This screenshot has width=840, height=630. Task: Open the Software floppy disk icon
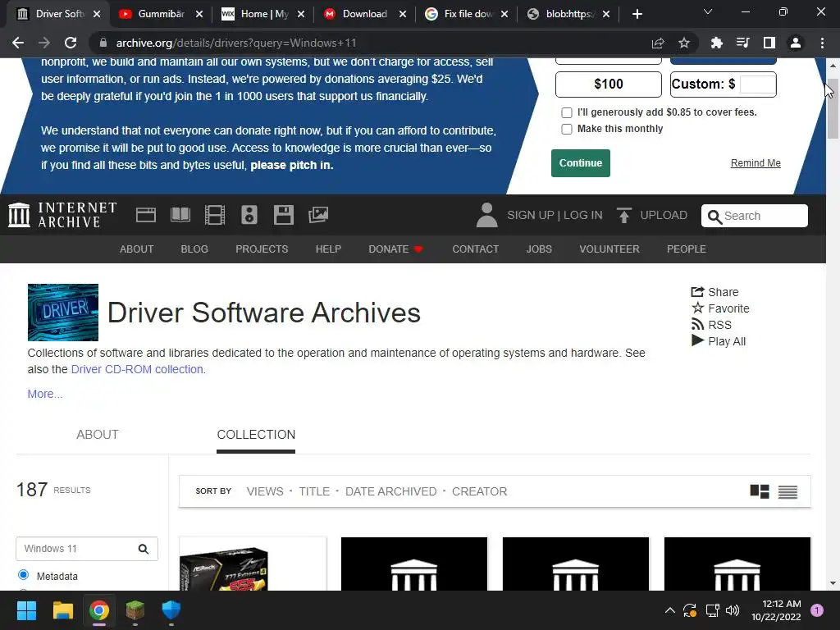coord(283,216)
